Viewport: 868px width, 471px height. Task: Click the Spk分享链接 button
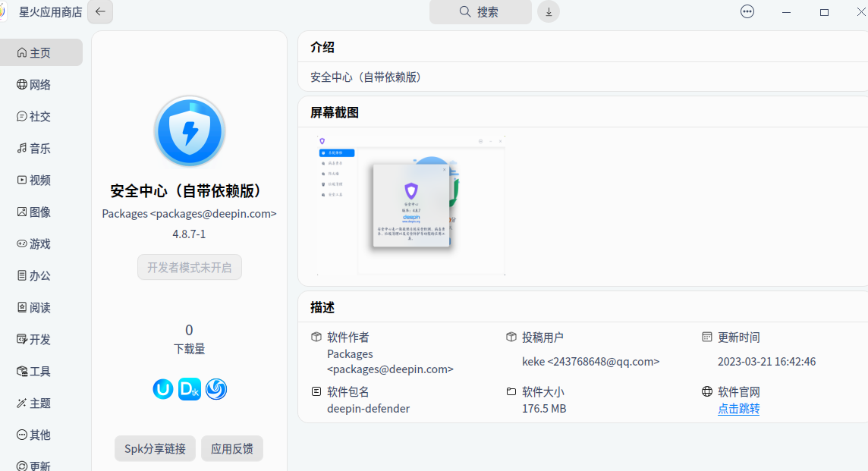pos(155,448)
